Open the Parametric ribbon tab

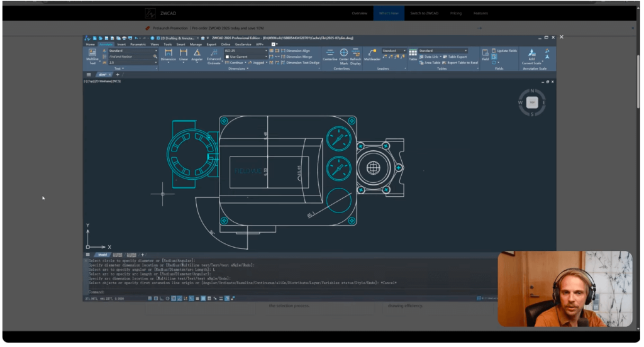click(x=138, y=45)
